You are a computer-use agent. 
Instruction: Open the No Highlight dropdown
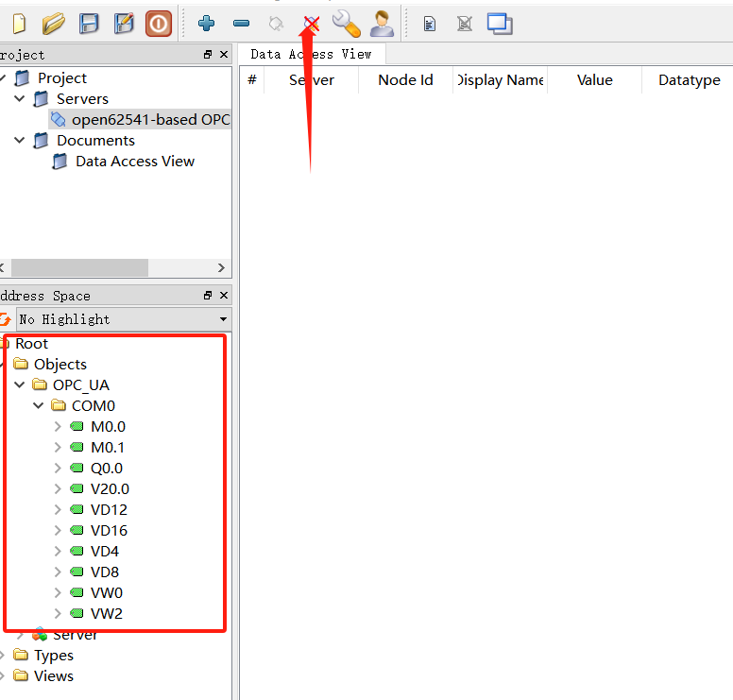click(x=124, y=319)
